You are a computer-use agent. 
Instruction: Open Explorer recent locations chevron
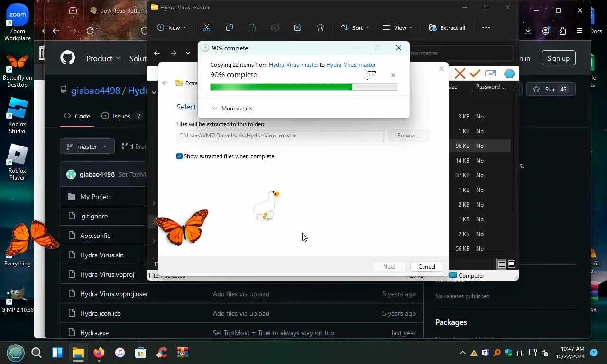tap(188, 53)
